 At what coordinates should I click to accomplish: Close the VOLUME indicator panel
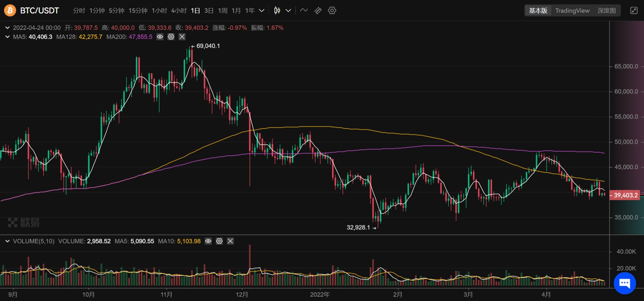tap(230, 241)
